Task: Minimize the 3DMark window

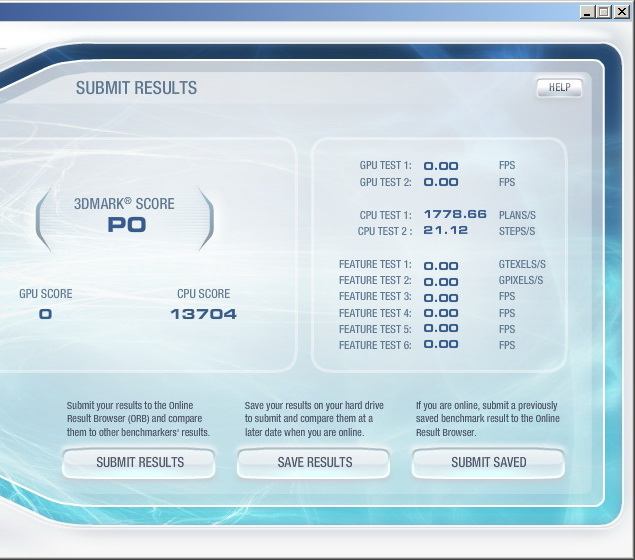Action: (586, 12)
